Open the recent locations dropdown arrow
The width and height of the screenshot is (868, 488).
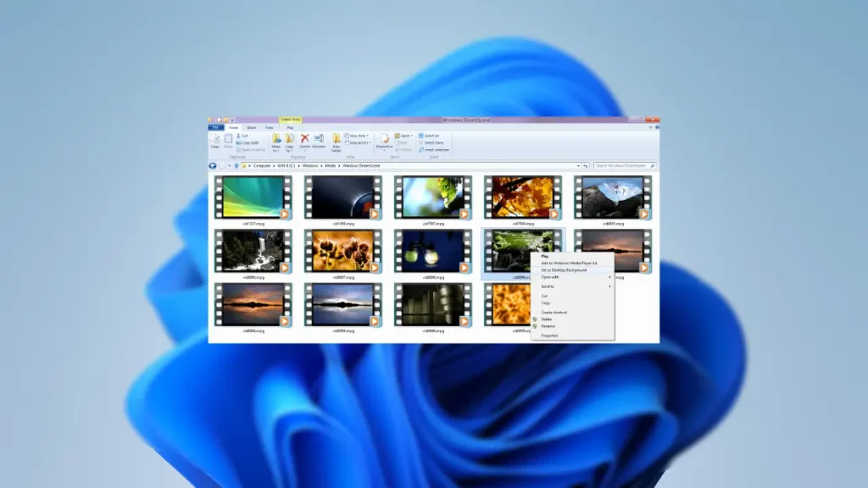pos(229,165)
